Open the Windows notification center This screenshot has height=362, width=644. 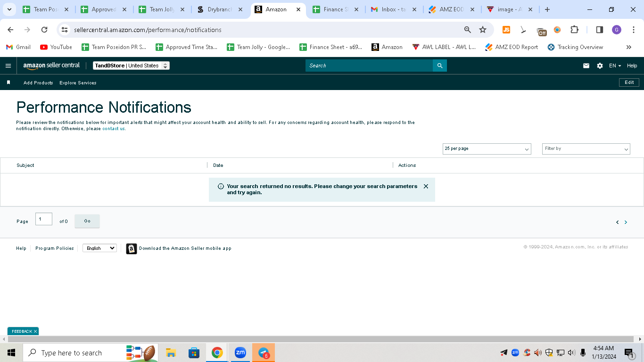pos(629,353)
